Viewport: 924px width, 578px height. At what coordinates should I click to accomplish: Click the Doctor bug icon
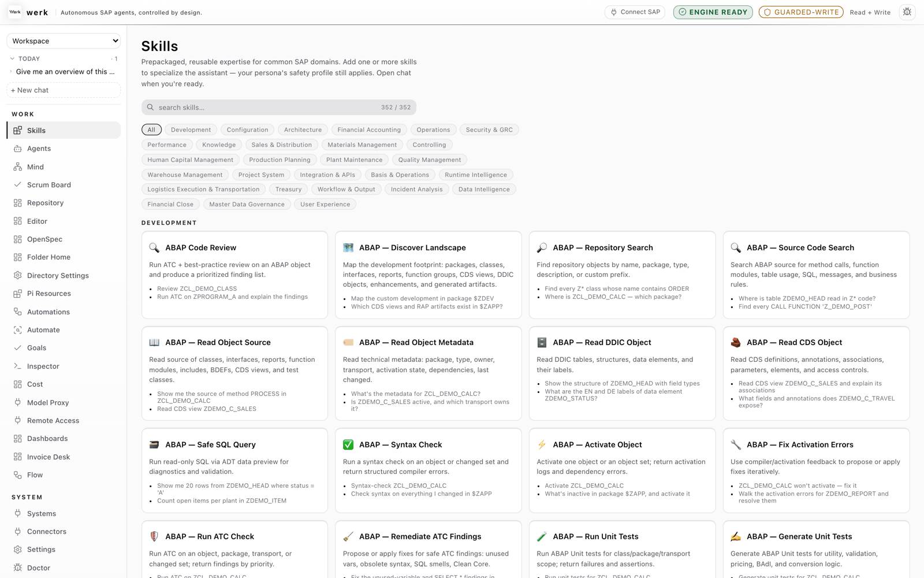(x=18, y=568)
